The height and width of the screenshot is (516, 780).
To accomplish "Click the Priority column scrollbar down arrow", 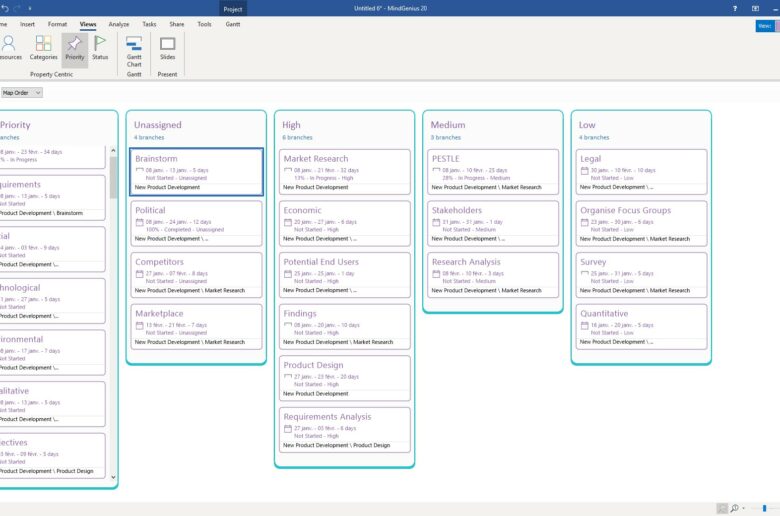I will point(113,476).
